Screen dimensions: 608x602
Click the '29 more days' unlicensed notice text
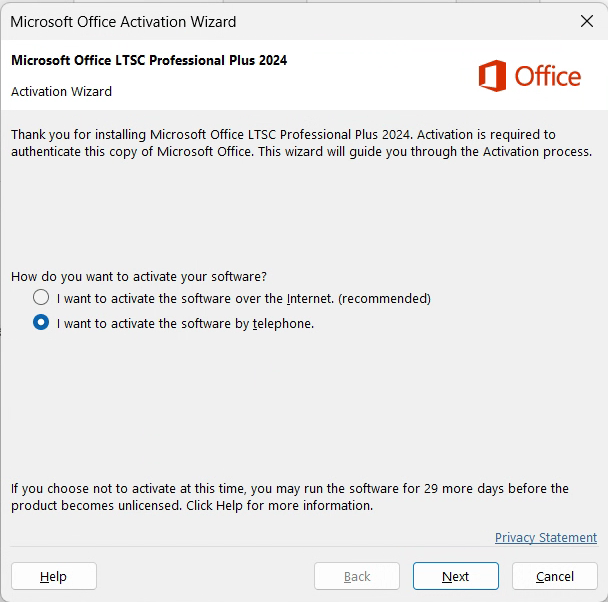tap(289, 497)
